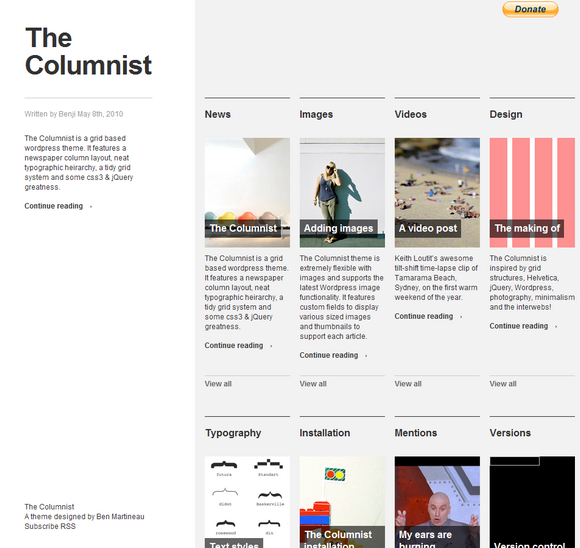The image size is (580, 548).
Task: Click A theme designed by Ben Martineau
Action: pyautogui.click(x=84, y=517)
